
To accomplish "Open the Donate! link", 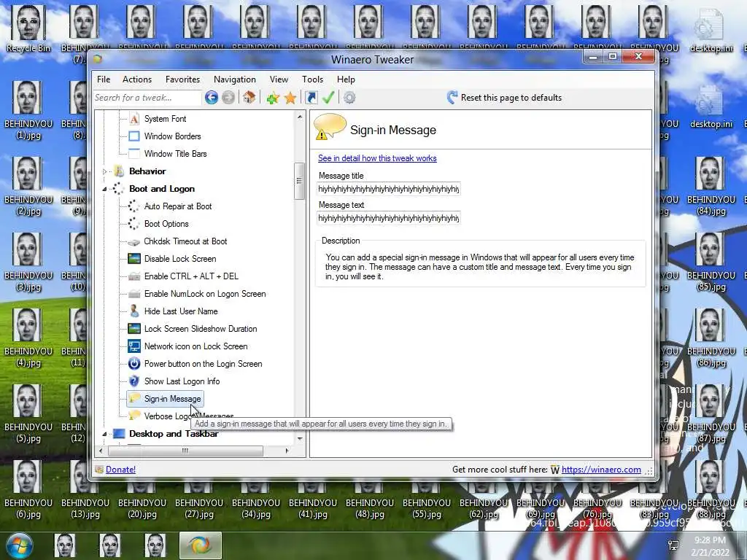I will (x=120, y=470).
